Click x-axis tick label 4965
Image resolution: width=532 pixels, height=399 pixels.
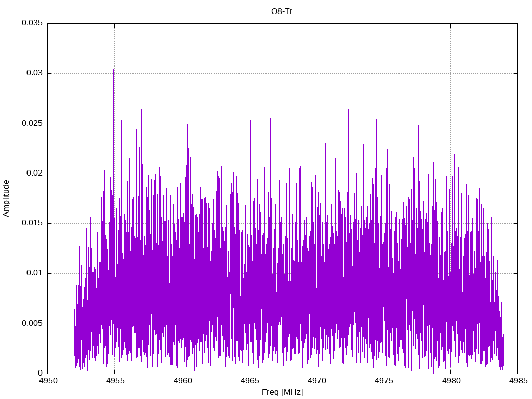[x=249, y=381]
